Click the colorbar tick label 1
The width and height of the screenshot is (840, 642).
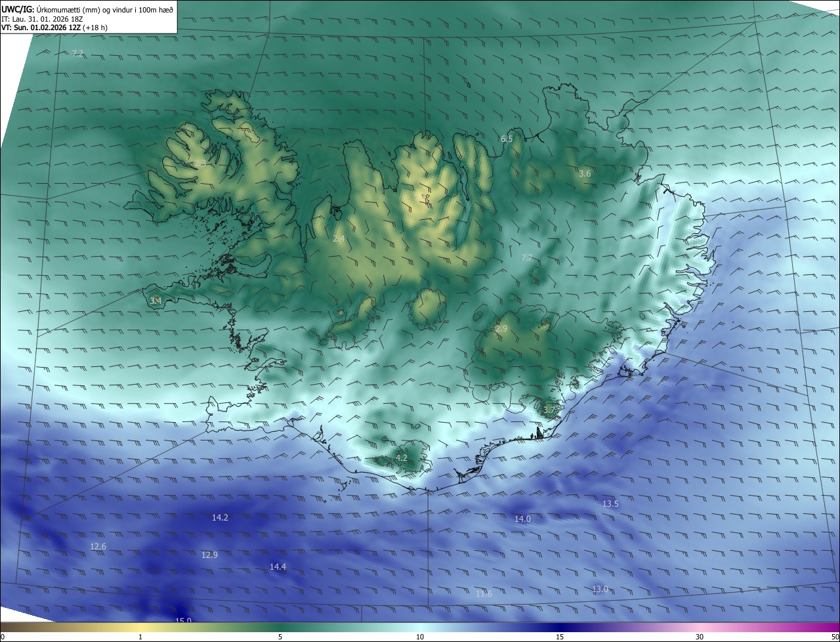pyautogui.click(x=140, y=637)
